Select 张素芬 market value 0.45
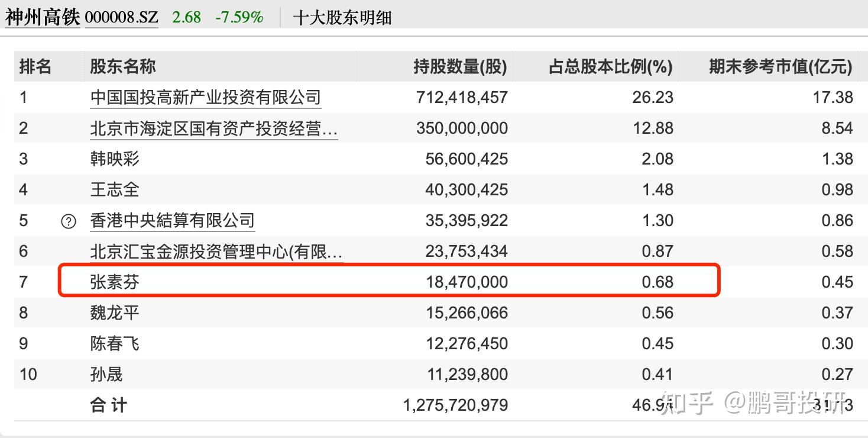868x438 pixels. pos(837,282)
